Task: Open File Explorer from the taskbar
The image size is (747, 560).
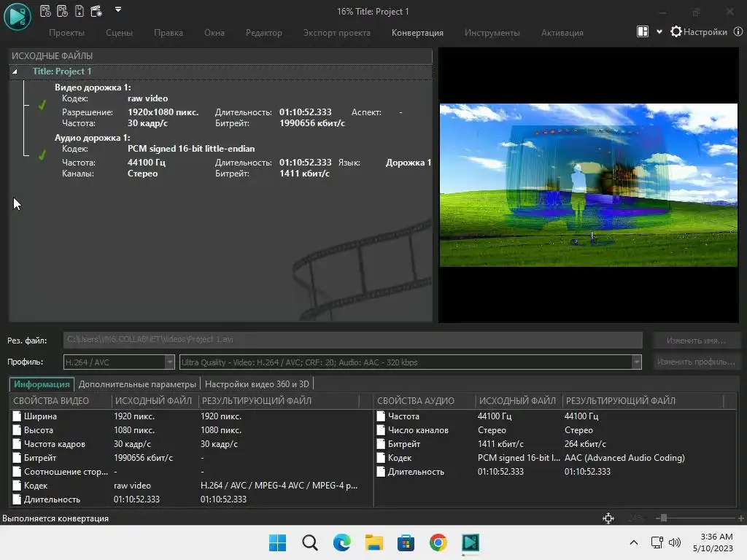Action: [x=374, y=542]
